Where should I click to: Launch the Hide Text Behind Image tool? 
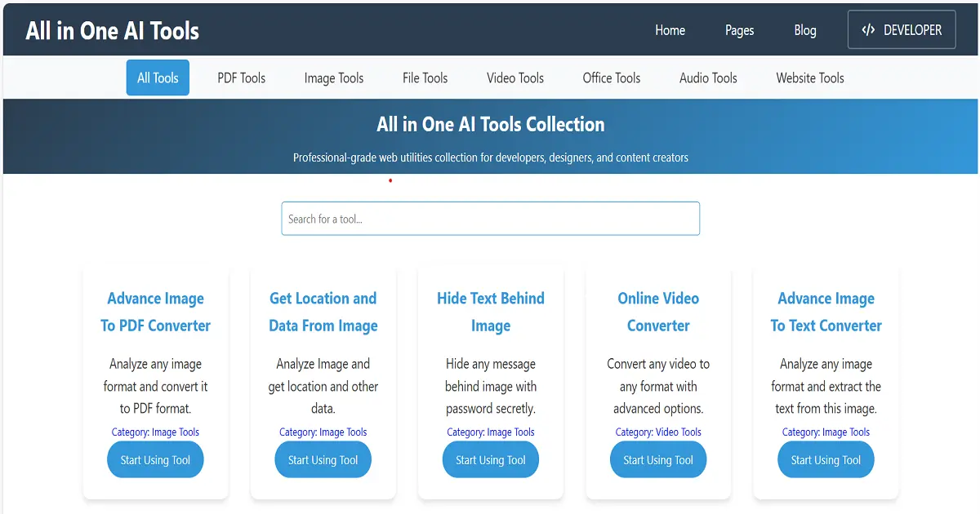[x=490, y=459]
